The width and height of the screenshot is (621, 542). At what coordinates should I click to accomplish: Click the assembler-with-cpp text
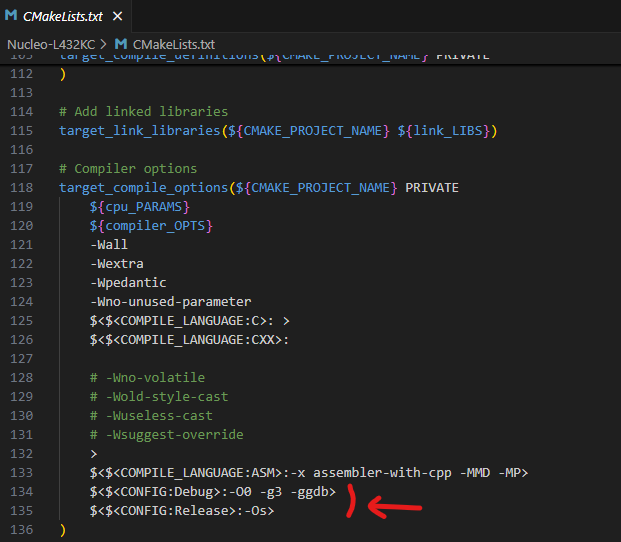coord(382,473)
